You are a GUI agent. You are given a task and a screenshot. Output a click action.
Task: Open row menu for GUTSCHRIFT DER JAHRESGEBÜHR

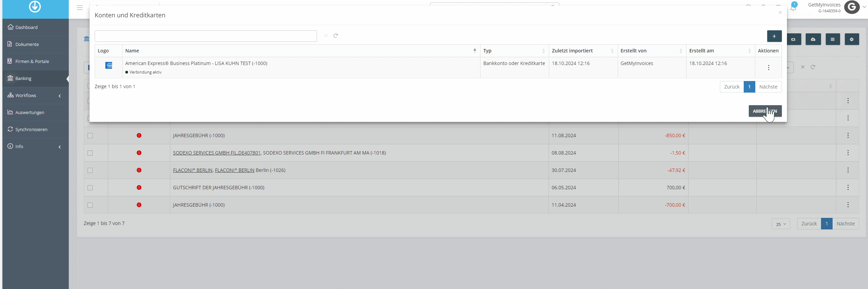point(848,188)
